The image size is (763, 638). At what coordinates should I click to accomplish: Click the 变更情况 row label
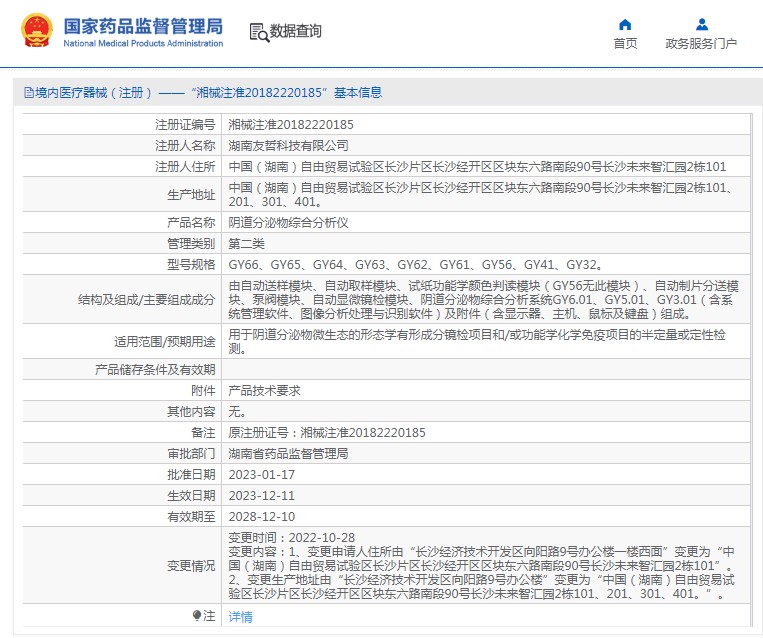pos(191,565)
